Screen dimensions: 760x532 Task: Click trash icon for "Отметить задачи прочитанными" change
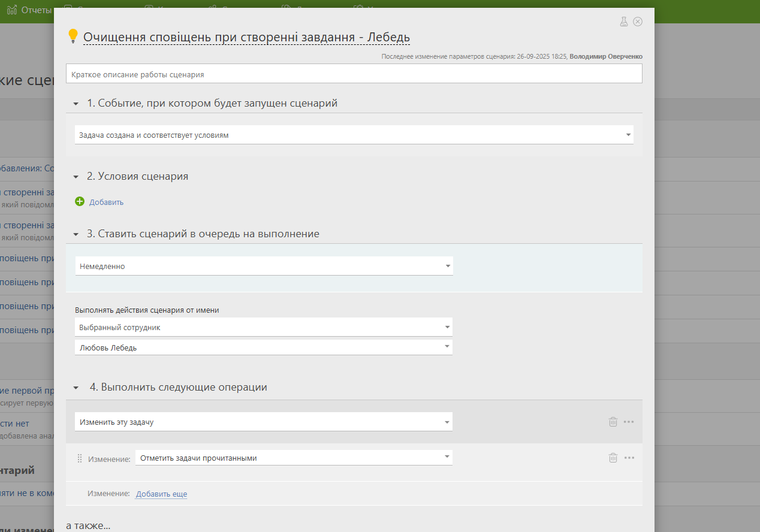point(613,458)
